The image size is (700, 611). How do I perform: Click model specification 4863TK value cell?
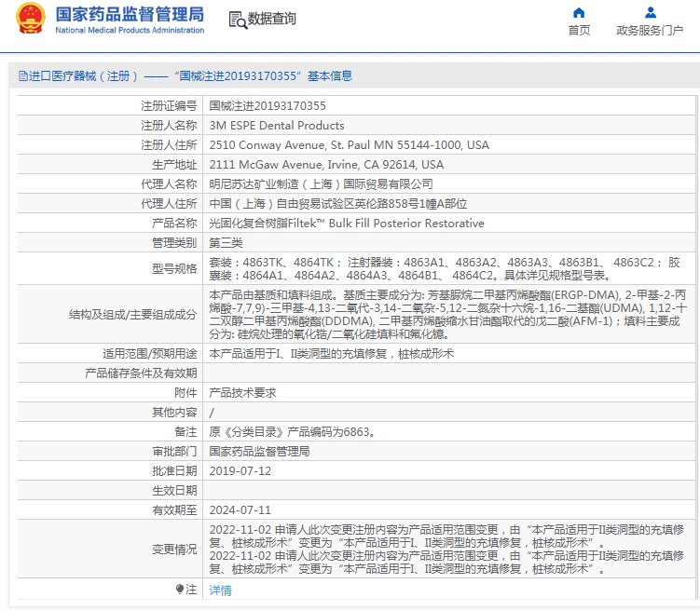click(x=448, y=268)
